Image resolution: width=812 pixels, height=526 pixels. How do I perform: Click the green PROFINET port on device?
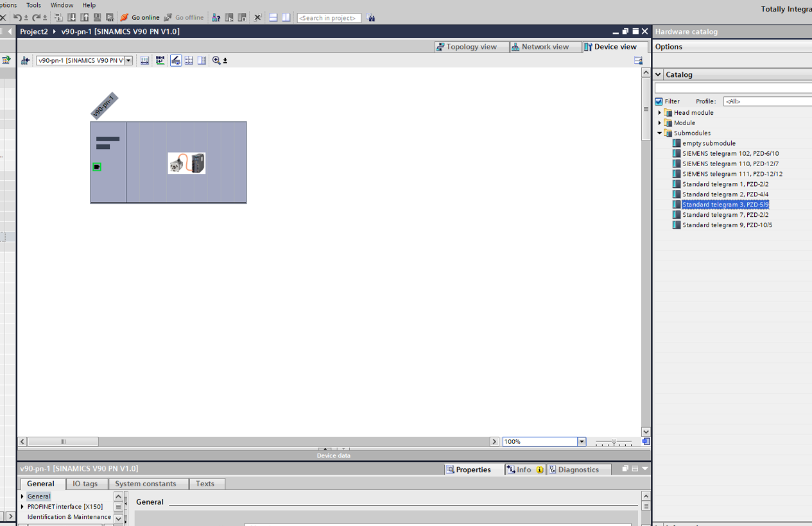97,167
